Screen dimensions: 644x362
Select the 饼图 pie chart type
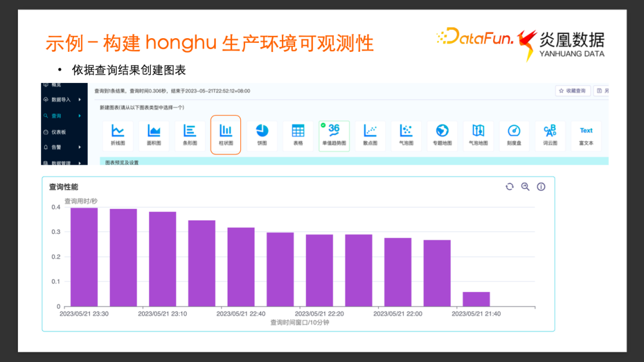[x=262, y=135]
